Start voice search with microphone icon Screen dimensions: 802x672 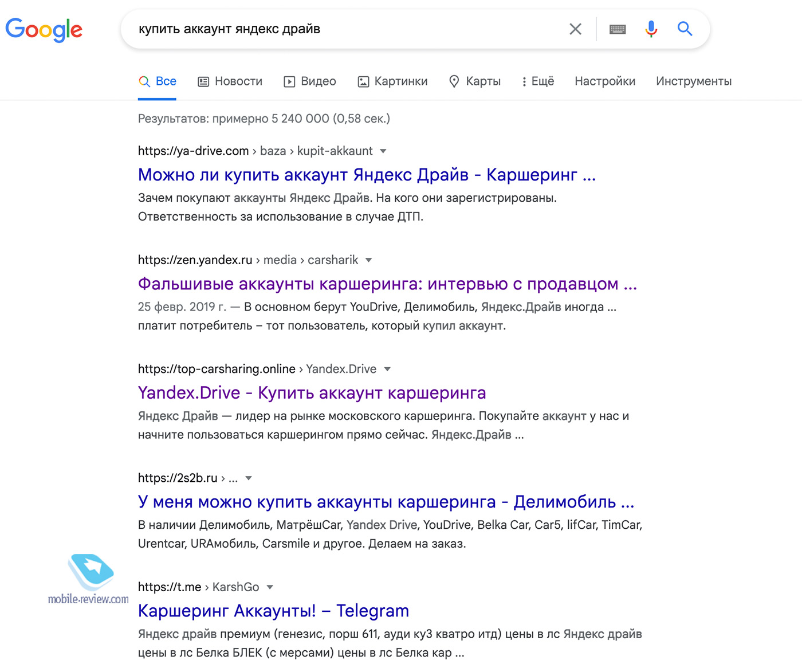click(651, 29)
